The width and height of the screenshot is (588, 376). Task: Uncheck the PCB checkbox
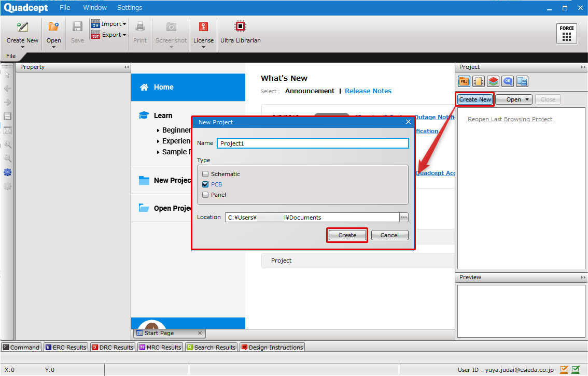pos(205,184)
